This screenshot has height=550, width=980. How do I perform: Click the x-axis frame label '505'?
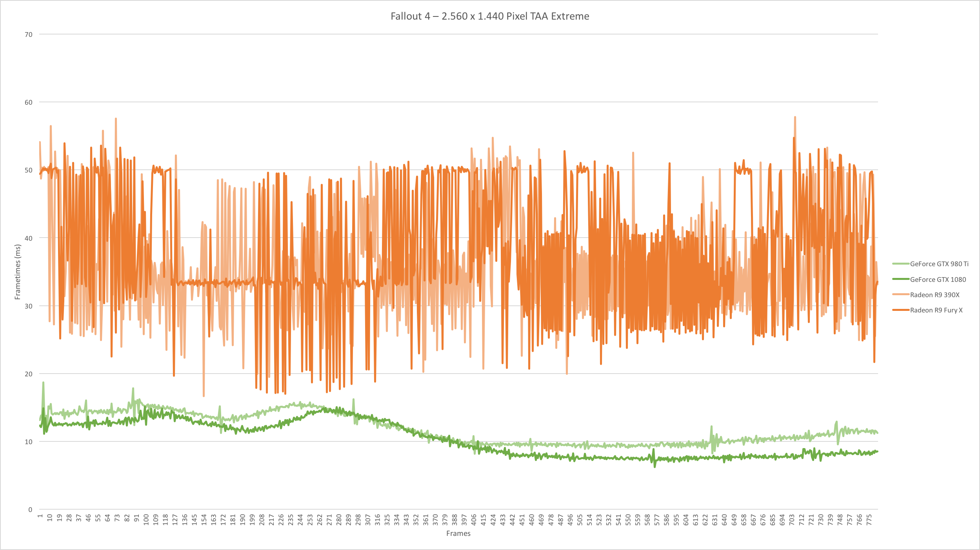pos(580,520)
